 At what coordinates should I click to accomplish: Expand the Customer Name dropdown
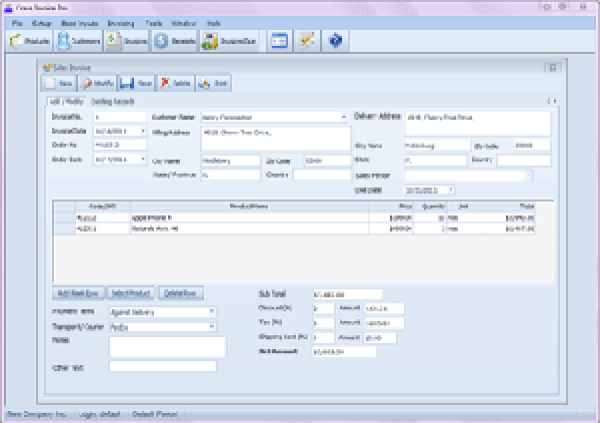pos(343,116)
